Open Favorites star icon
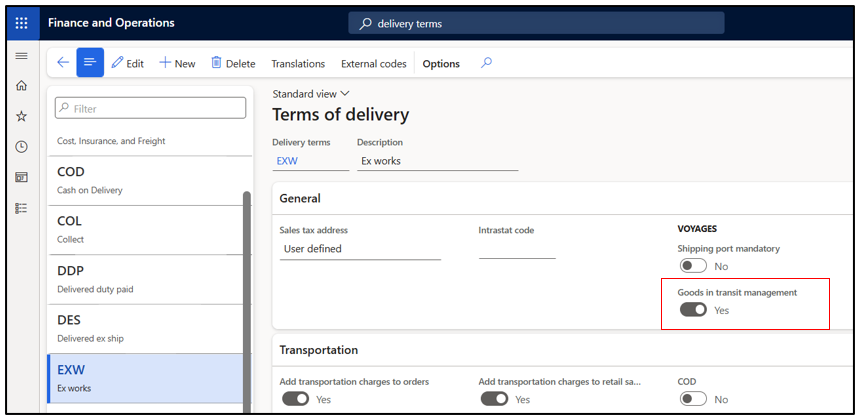This screenshot has width=856, height=415. [x=21, y=116]
